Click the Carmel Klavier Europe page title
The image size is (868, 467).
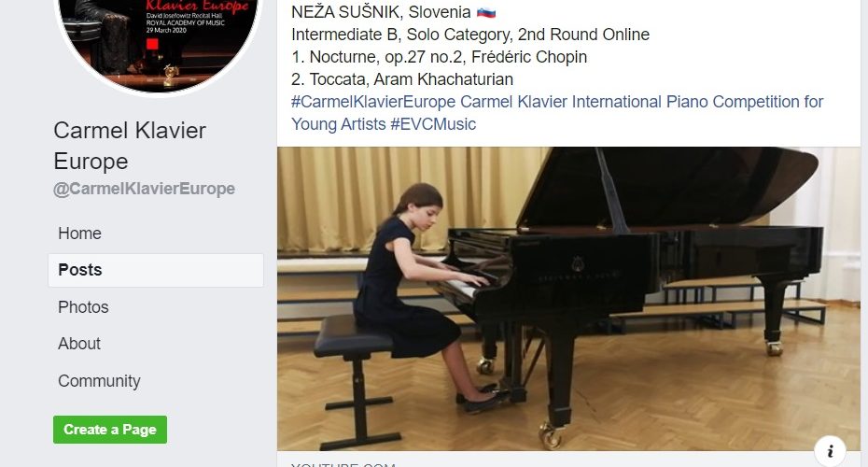tap(130, 146)
